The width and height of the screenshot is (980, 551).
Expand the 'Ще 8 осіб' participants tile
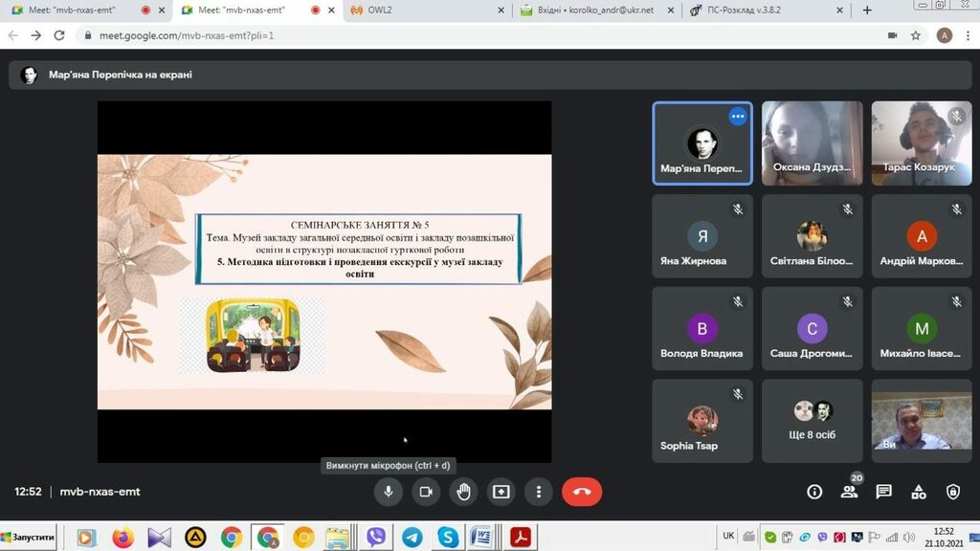[x=813, y=421]
